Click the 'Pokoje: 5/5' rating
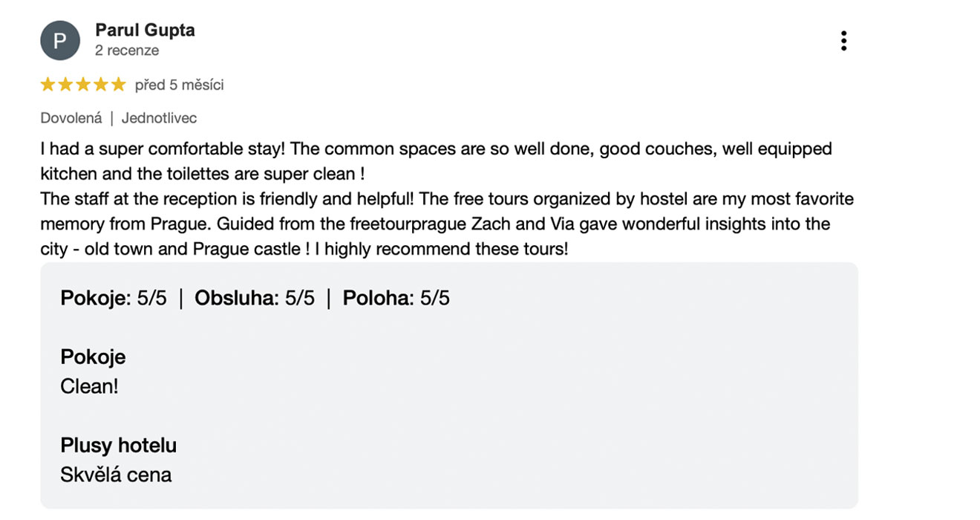 click(114, 299)
